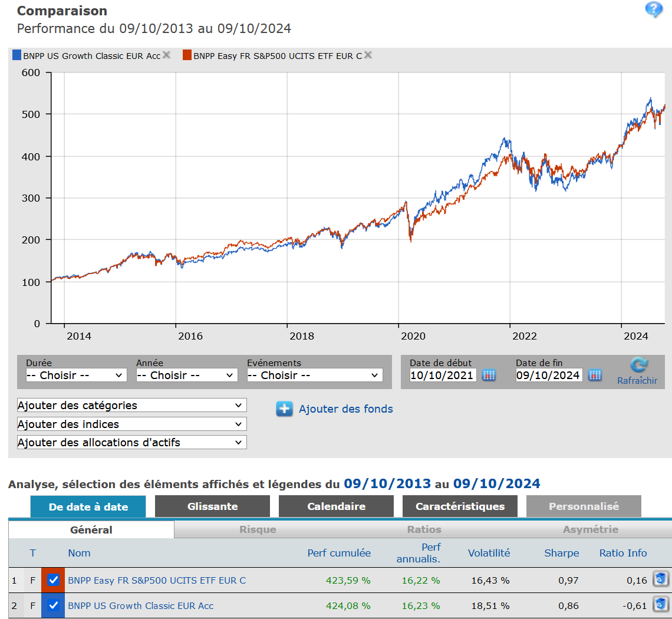The image size is (672, 619).
Task: Switch to the Glissante tab
Action: (213, 506)
